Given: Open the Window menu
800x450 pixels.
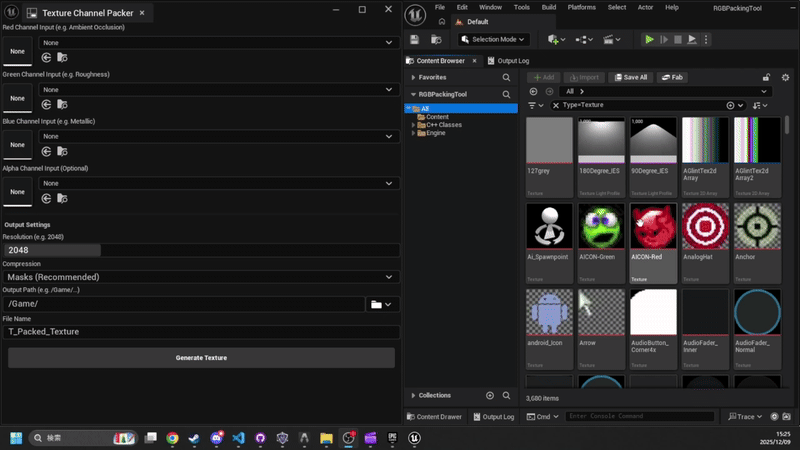Looking at the screenshot, I should pyautogui.click(x=490, y=7).
